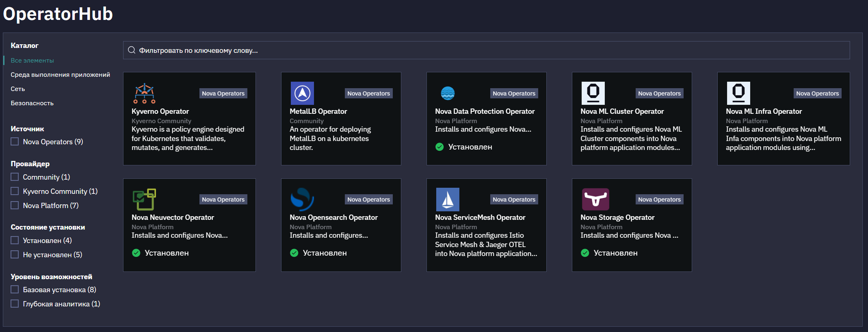
Task: Toggle the Базовая установка (8) checkbox
Action: (15, 289)
